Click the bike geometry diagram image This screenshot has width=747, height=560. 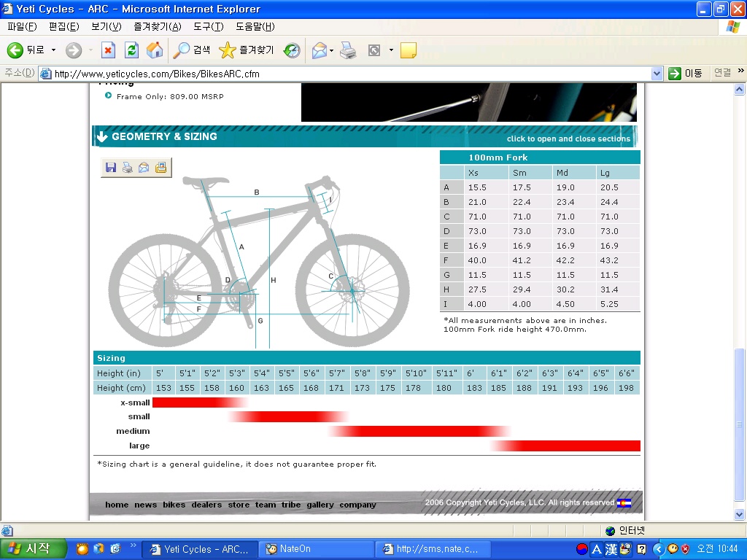(259, 262)
